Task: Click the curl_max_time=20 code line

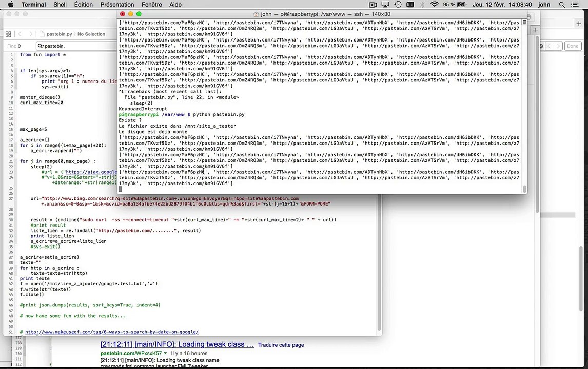Action: coord(41,102)
